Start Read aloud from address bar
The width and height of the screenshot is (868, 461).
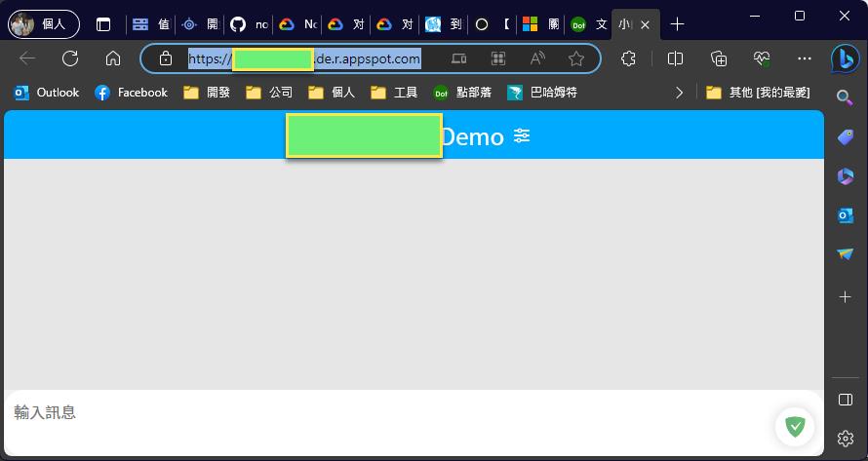coord(537,58)
